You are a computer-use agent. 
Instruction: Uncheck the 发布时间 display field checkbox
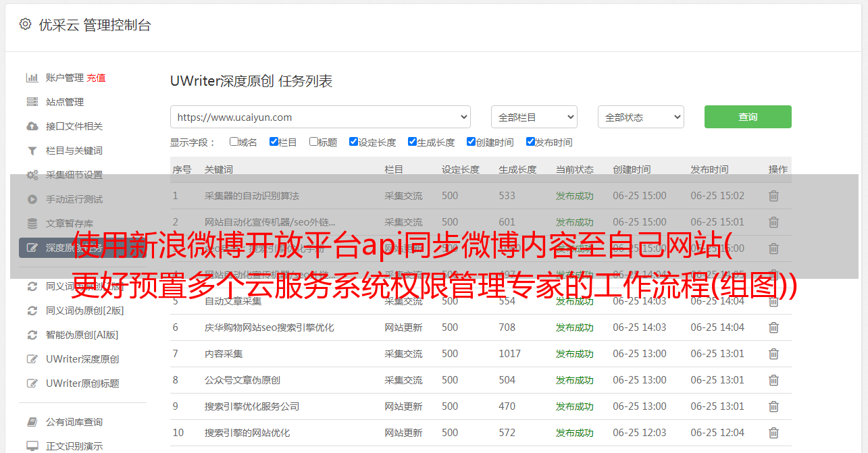click(x=530, y=142)
